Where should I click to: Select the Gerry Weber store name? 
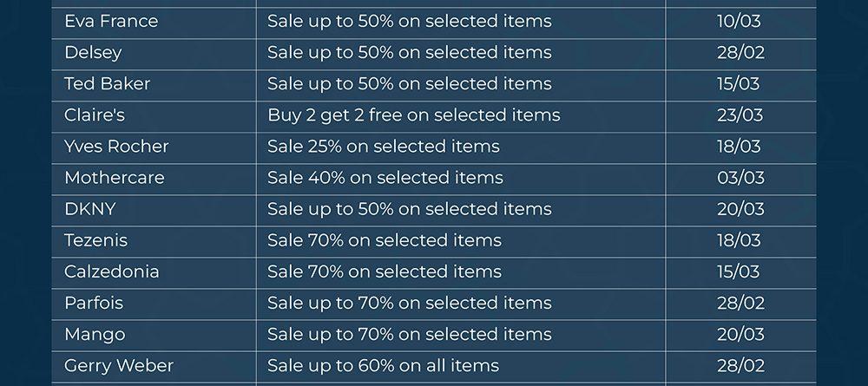(119, 365)
